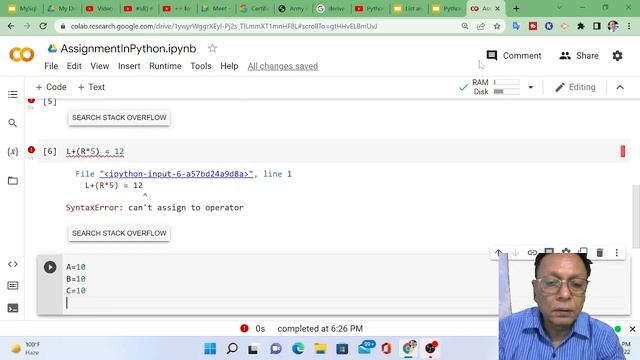Image resolution: width=640 pixels, height=360 pixels.
Task: Open more cell actions menu
Action: [617, 253]
